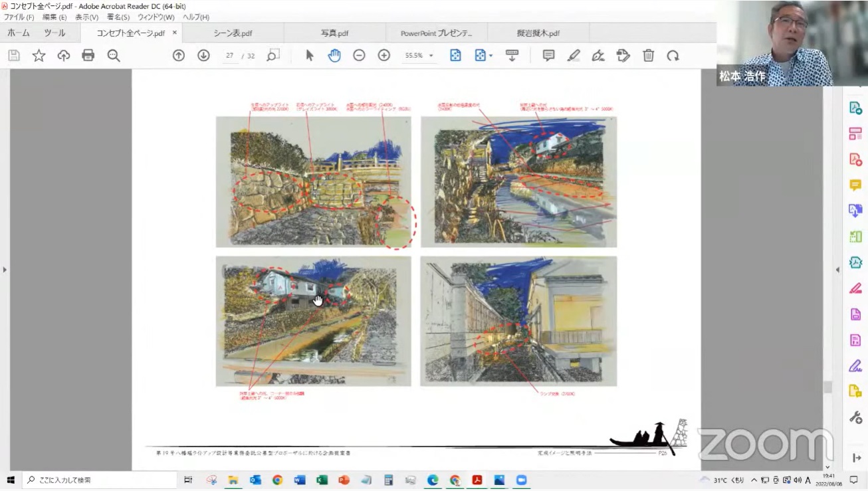
Task: Open the Windows Start menu
Action: tap(11, 480)
